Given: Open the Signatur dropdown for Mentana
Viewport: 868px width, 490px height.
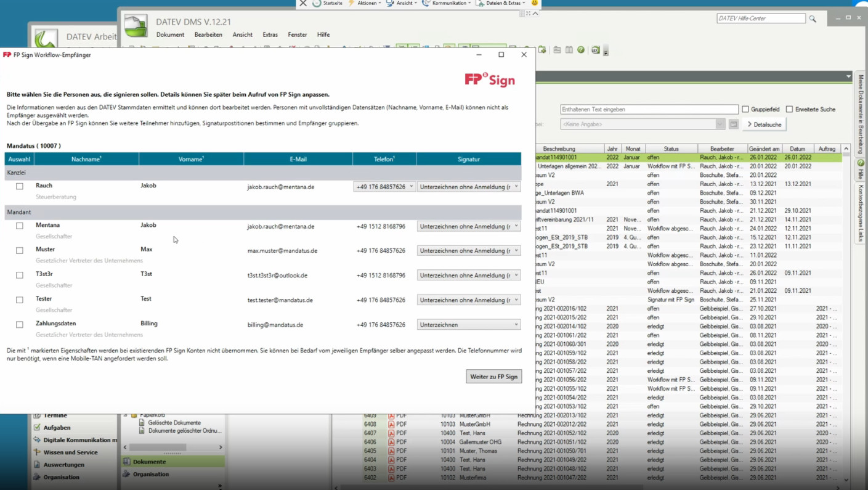Looking at the screenshot, I should click(469, 226).
